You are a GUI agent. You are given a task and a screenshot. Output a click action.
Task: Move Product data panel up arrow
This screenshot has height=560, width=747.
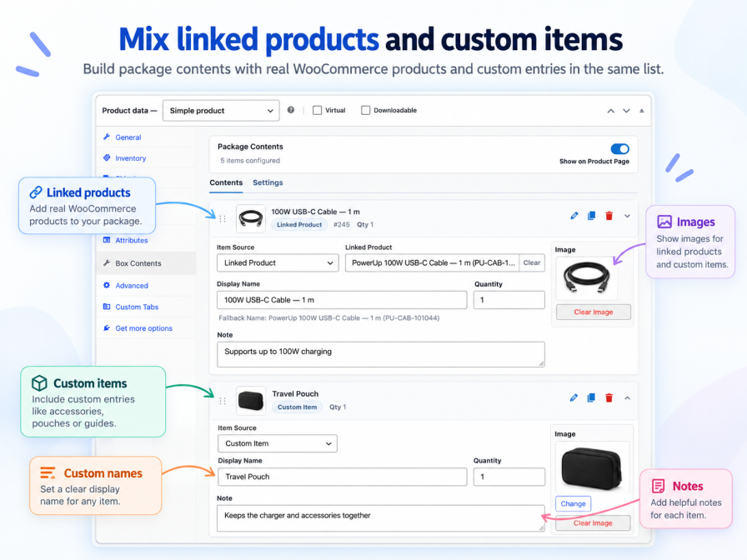point(611,111)
